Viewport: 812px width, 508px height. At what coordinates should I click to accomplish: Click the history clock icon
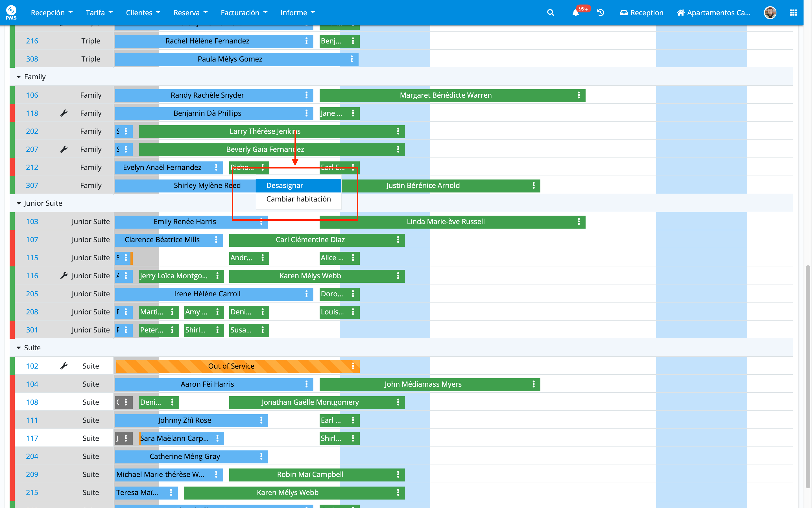point(601,13)
